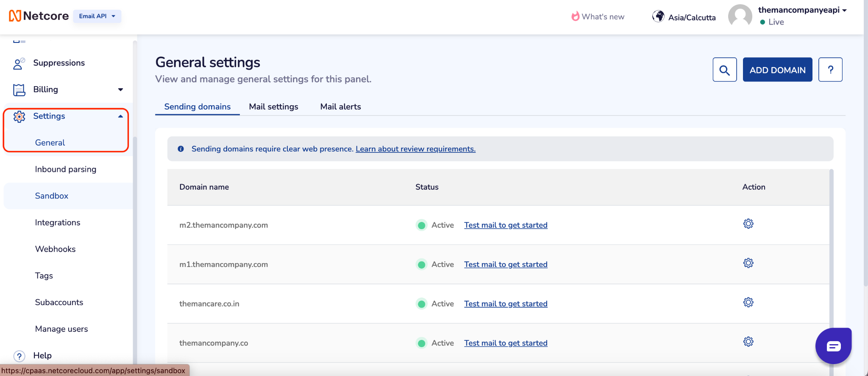
Task: Open Manage users settings
Action: 61,329
